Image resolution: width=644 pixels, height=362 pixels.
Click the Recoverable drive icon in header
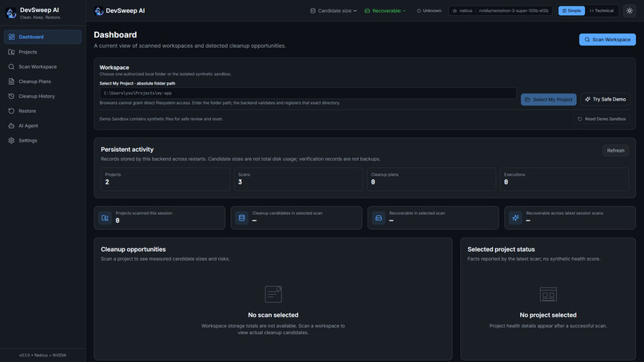(x=368, y=10)
